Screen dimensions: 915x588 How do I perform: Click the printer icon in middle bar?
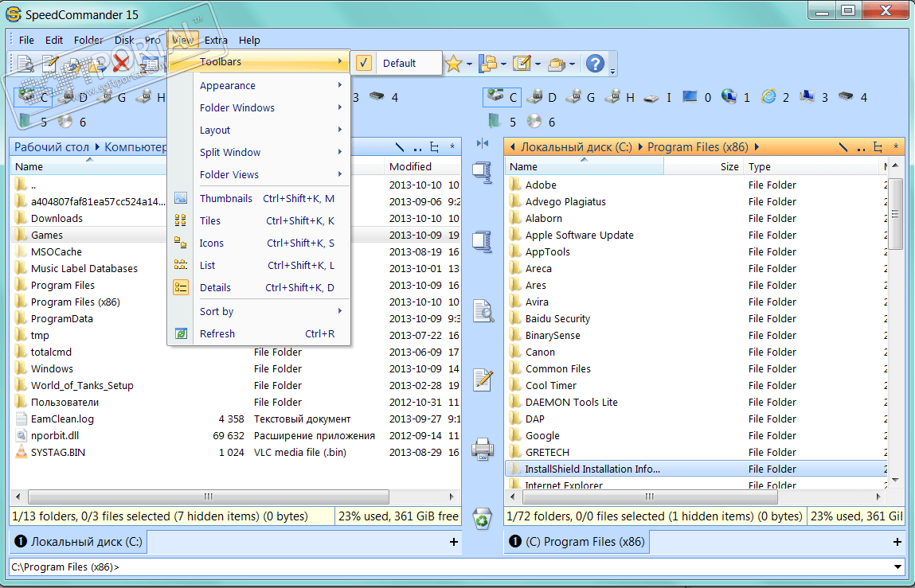point(483,450)
